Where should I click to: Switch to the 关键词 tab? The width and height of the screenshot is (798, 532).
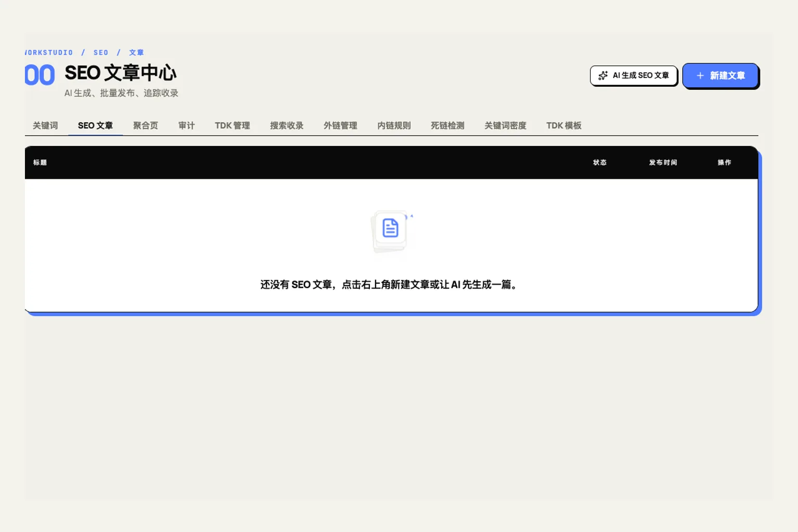click(x=45, y=126)
